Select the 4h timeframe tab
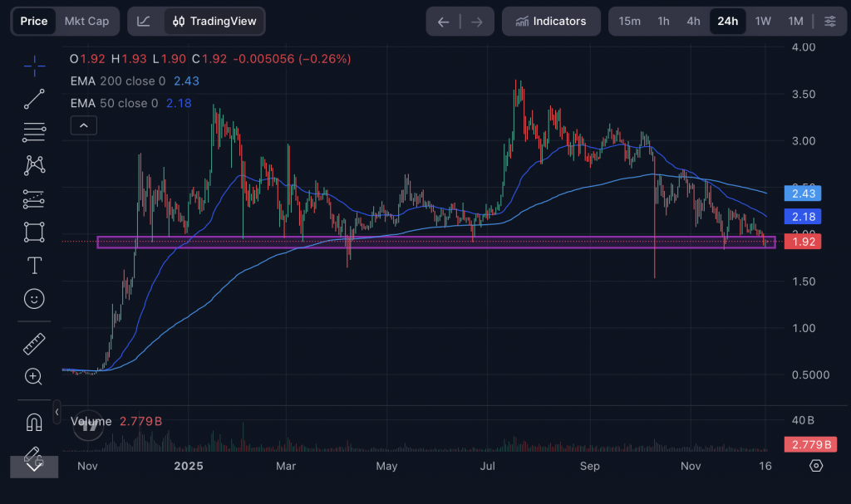Image resolution: width=851 pixels, height=504 pixels. [693, 22]
